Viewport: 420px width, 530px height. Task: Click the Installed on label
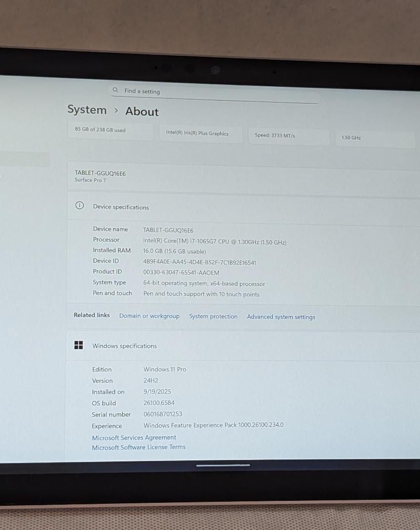tap(108, 392)
